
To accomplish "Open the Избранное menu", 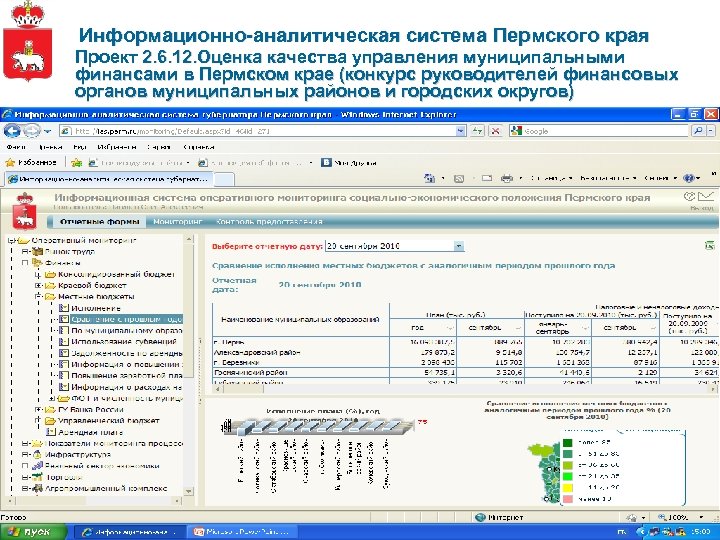I will pos(117,147).
